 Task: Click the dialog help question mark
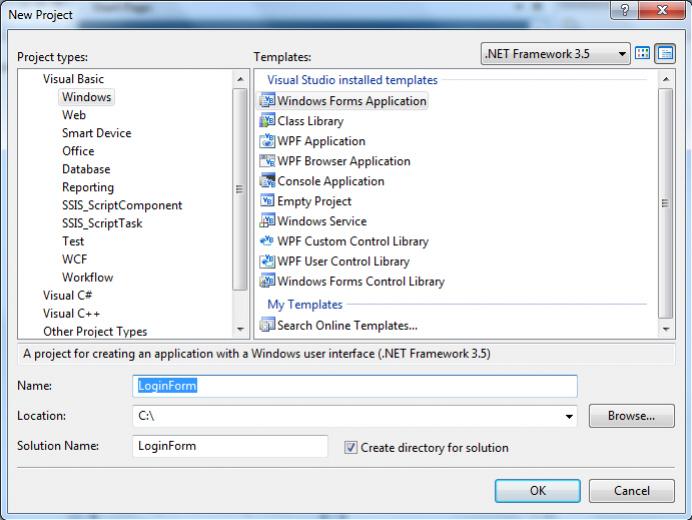click(x=624, y=10)
